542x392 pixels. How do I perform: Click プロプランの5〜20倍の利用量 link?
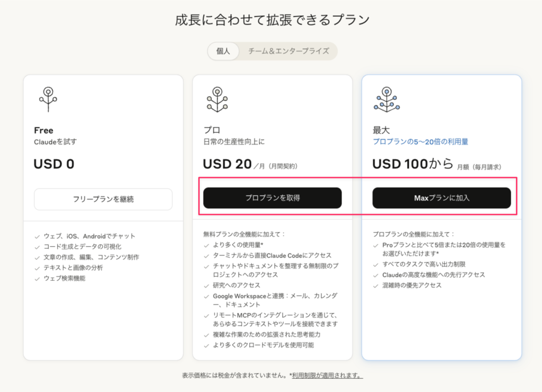421,141
